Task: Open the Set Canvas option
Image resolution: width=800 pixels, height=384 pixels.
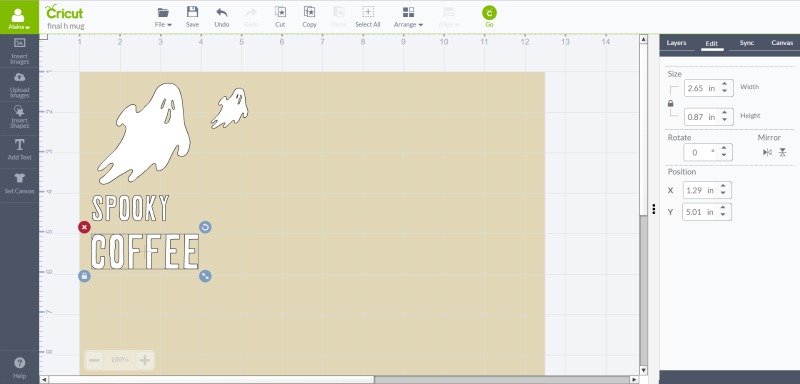Action: [x=19, y=184]
